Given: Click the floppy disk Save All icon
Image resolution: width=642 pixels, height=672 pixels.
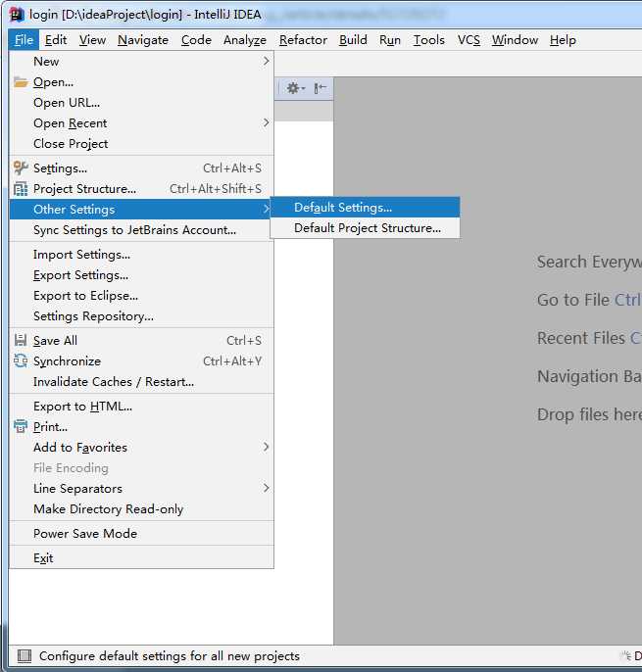Looking at the screenshot, I should [21, 340].
